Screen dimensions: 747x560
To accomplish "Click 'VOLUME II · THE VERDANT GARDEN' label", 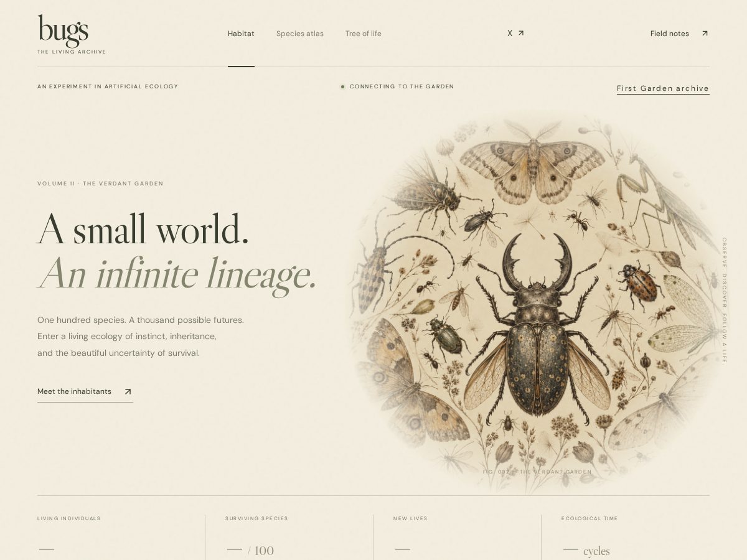I will point(100,184).
